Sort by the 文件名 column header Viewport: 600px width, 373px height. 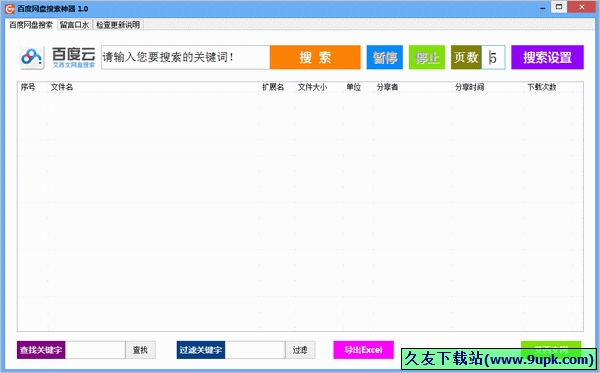point(62,87)
